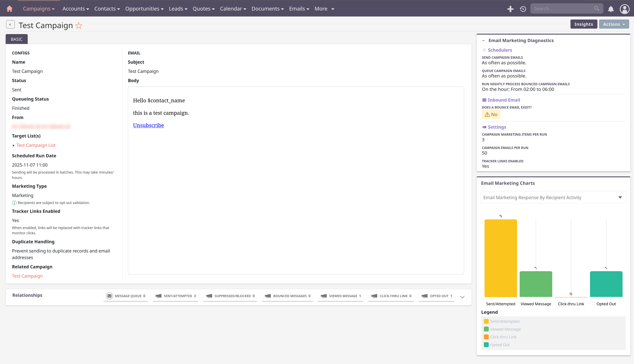The width and height of the screenshot is (634, 364).
Task: Click the back arrow beside title
Action: [10, 24]
